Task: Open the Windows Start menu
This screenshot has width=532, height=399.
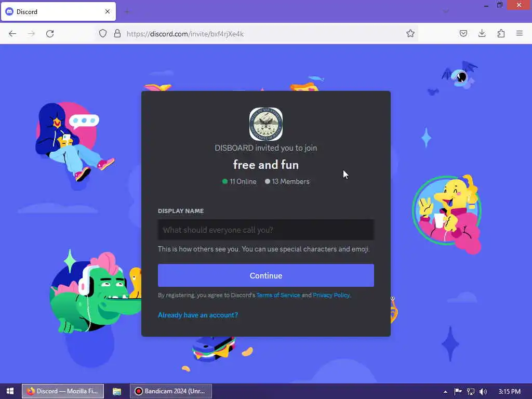Action: [x=10, y=391]
